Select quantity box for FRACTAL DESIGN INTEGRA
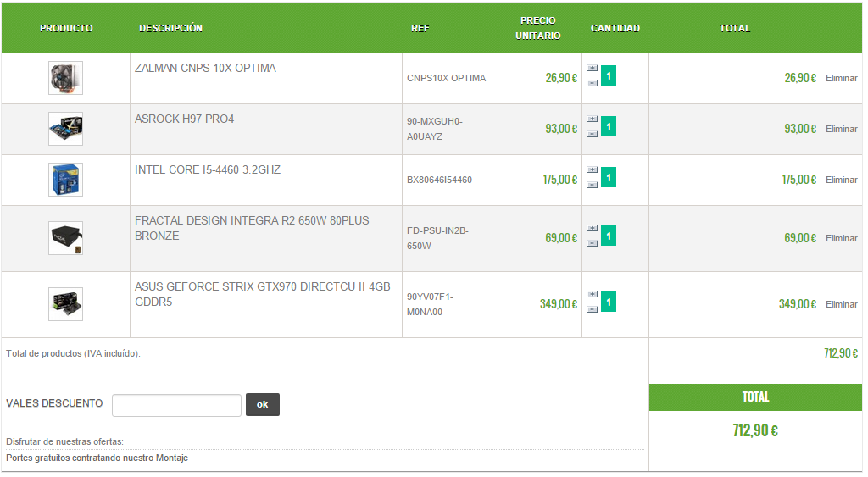 pyautogui.click(x=609, y=236)
